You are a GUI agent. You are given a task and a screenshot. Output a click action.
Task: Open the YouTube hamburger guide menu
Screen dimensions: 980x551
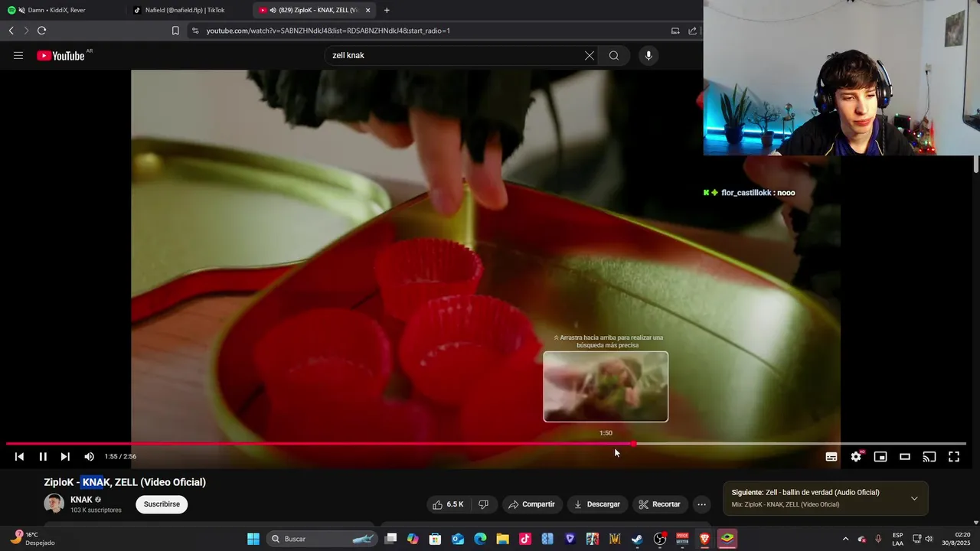(18, 56)
